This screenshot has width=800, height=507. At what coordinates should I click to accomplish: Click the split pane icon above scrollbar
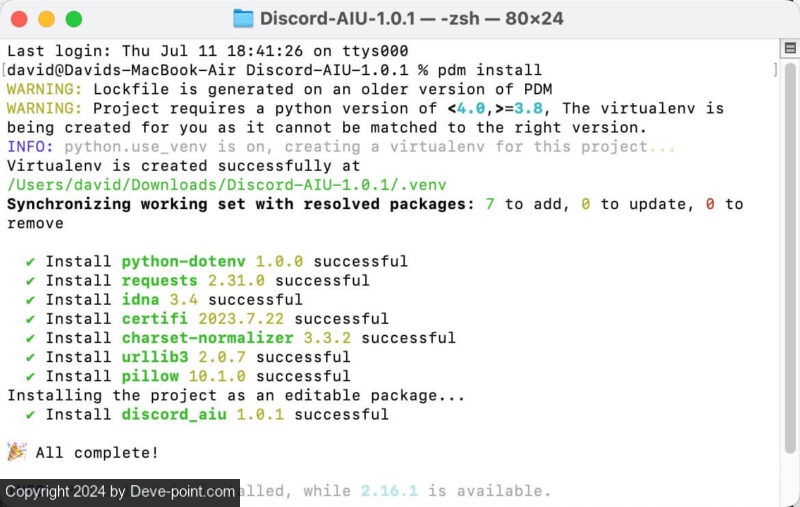point(789,50)
